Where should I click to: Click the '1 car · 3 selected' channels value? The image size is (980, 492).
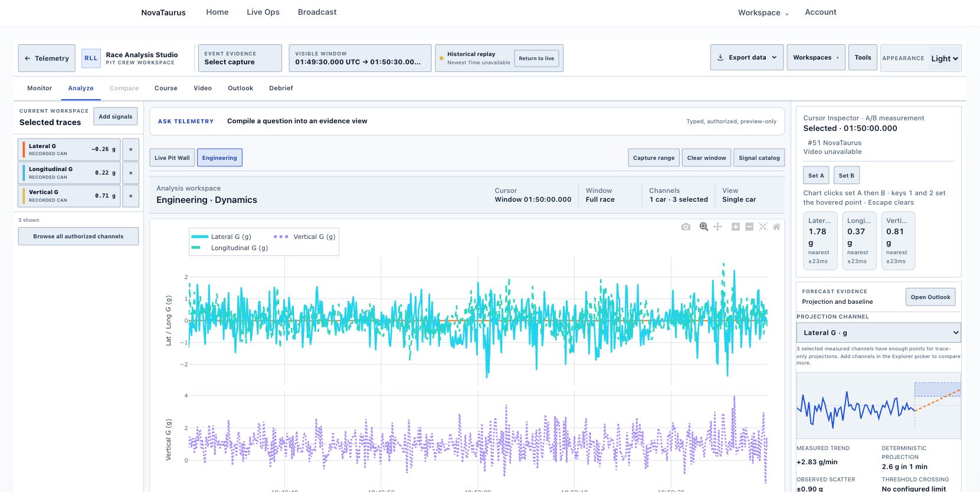(679, 199)
